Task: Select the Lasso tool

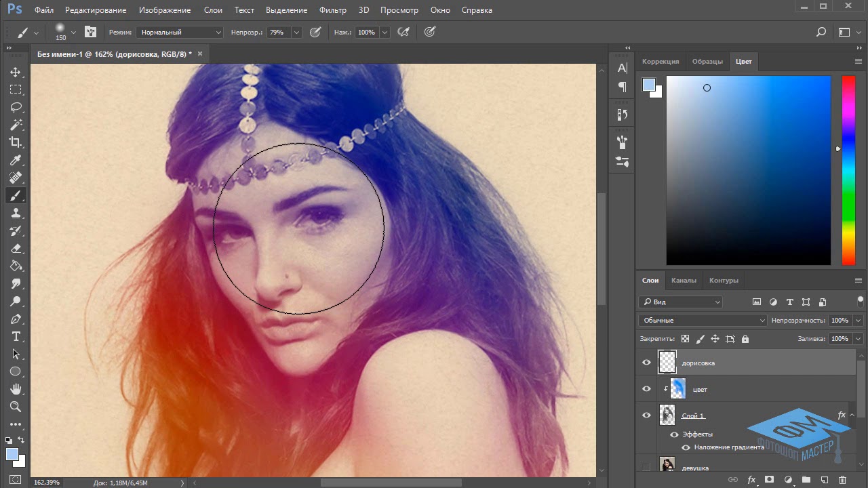Action: 16,107
